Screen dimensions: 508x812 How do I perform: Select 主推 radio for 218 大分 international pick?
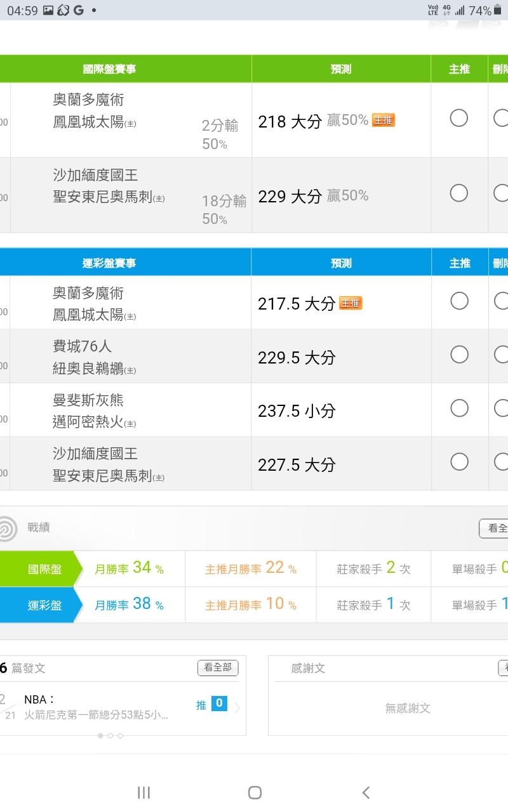pos(459,118)
